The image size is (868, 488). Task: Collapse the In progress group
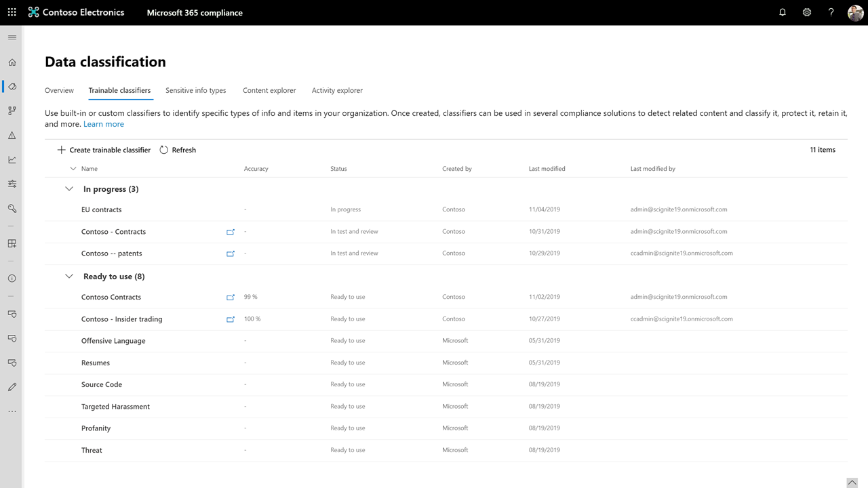coord(68,188)
